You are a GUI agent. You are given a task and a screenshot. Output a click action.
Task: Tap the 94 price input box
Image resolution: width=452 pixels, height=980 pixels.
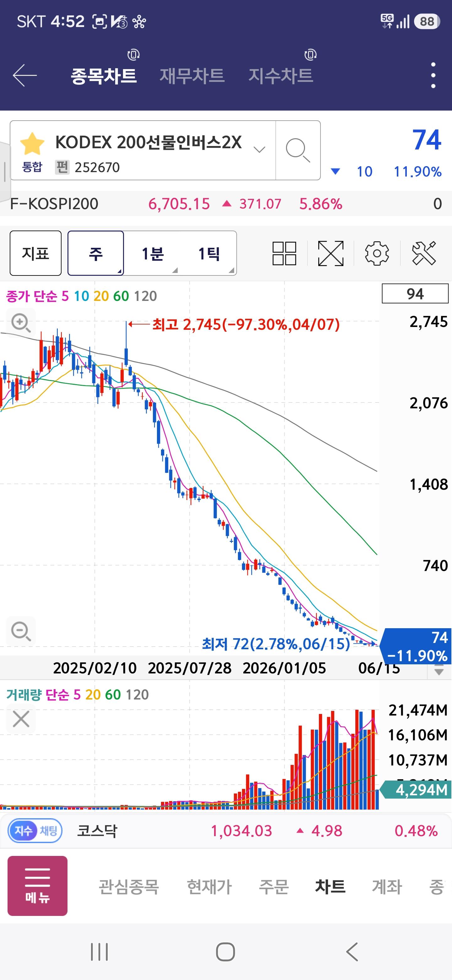415,294
